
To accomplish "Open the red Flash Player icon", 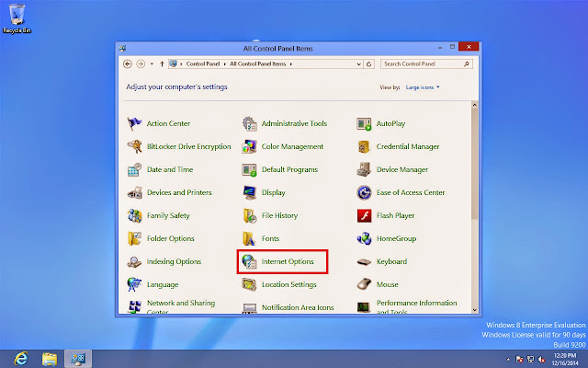I will click(364, 215).
